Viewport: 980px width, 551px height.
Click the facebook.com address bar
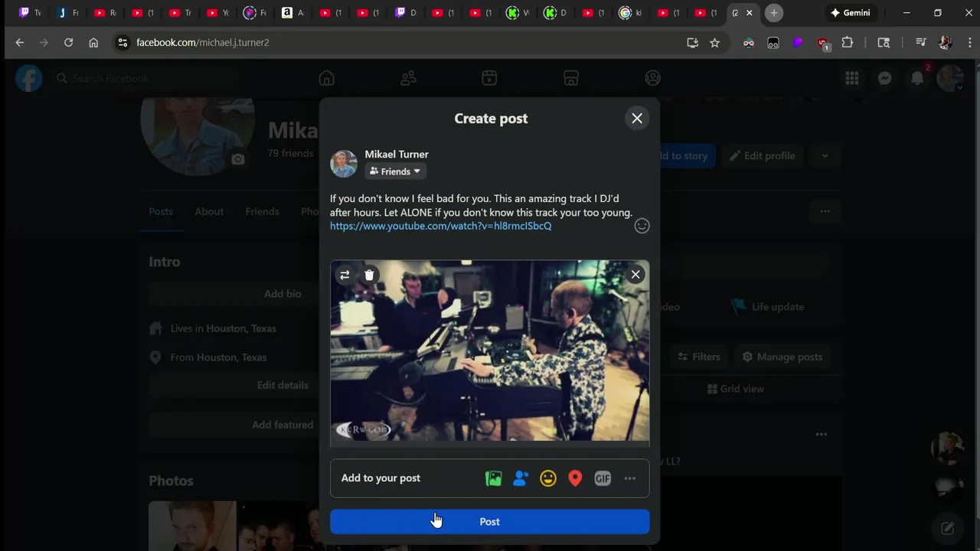(x=398, y=43)
